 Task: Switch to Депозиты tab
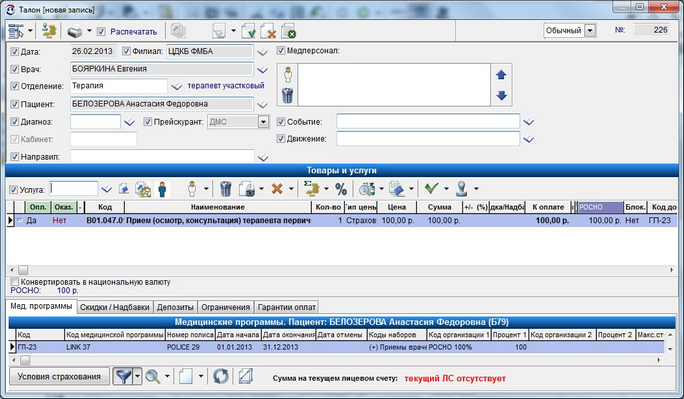tap(175, 307)
